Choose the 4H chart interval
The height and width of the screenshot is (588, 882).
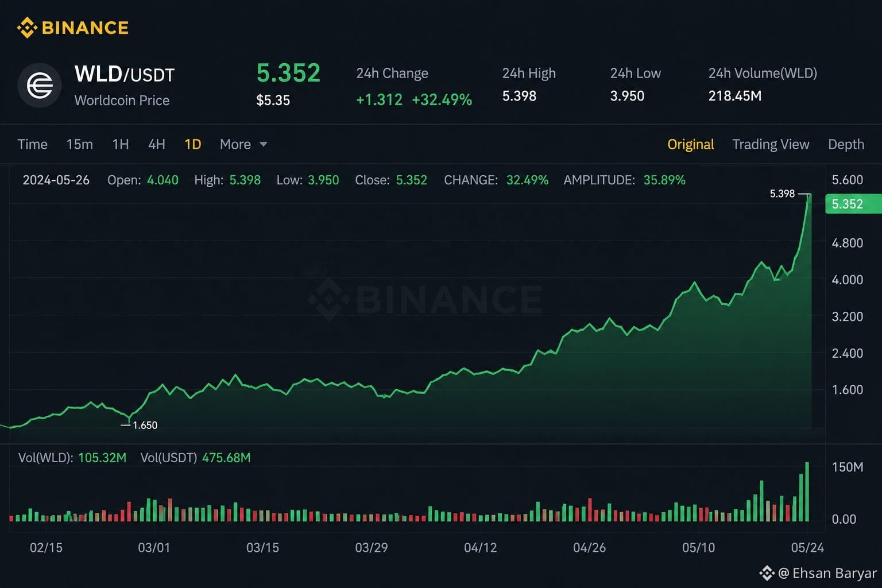pyautogui.click(x=157, y=144)
